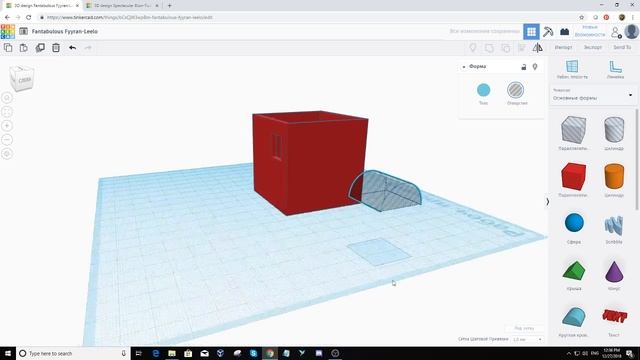The image size is (640, 360).
Task: Click the view cube to reorient camera
Action: point(22,78)
